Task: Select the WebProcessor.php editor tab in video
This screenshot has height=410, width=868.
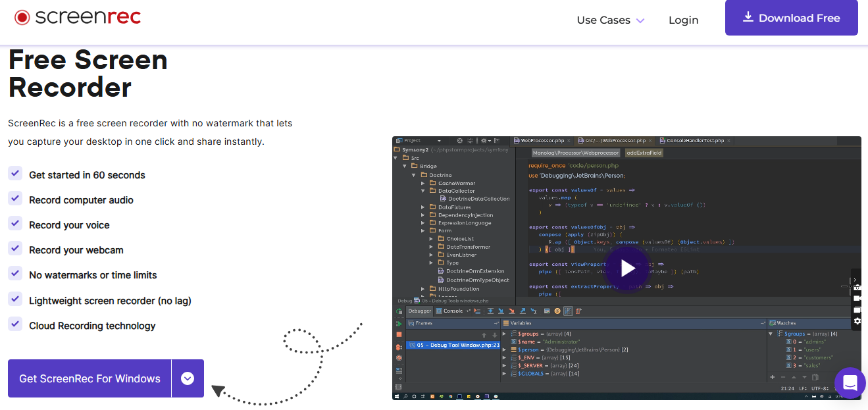Action: coord(542,141)
